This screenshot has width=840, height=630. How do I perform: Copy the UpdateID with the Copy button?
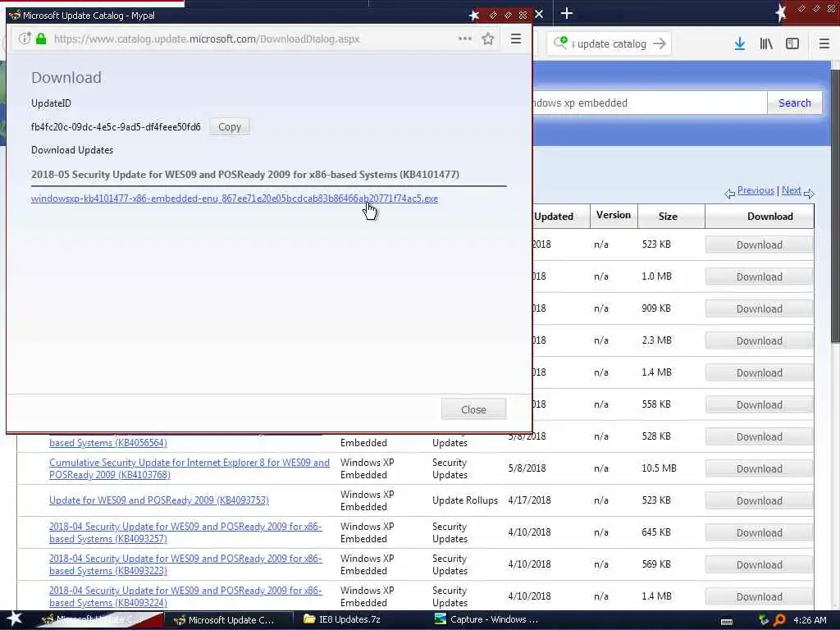click(230, 127)
